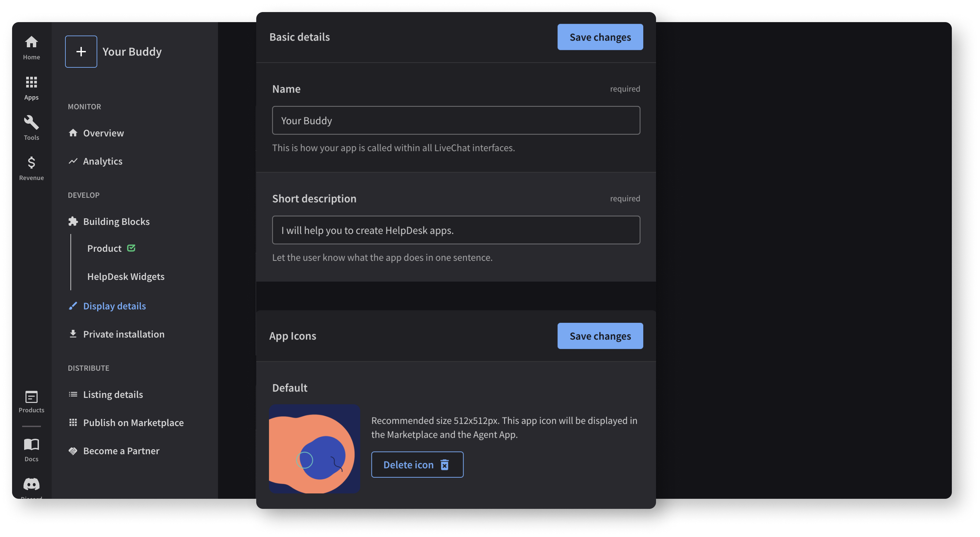Click the Apps grid icon
The image size is (980, 537).
coord(31,83)
